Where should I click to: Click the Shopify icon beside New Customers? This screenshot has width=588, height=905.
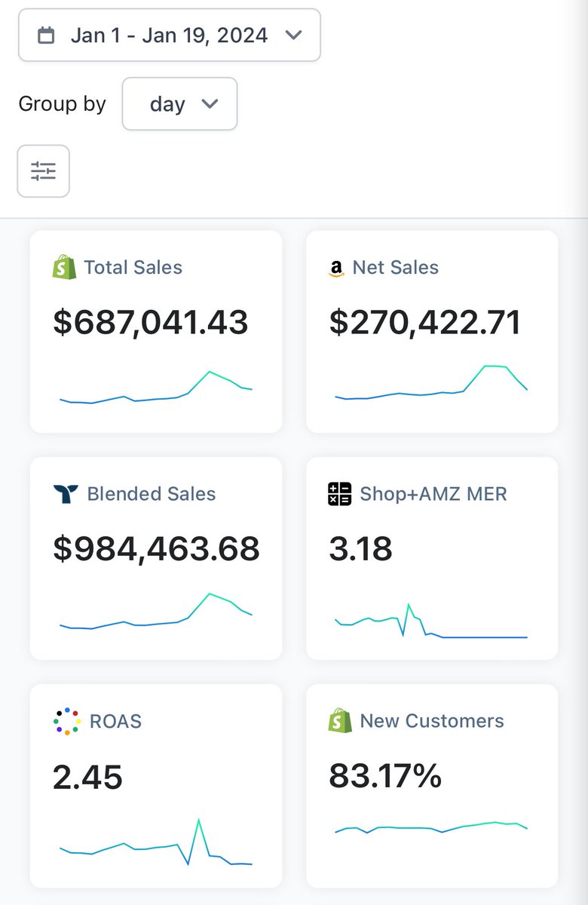[341, 720]
